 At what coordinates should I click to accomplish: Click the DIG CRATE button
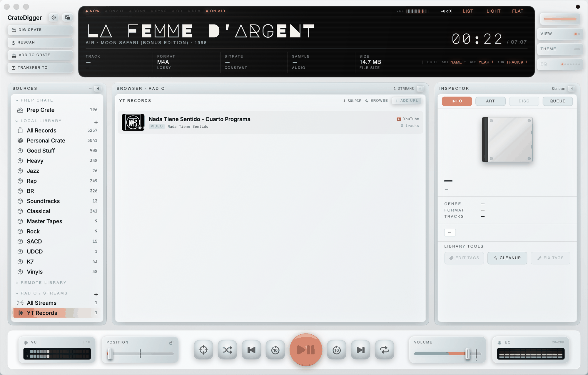(40, 30)
